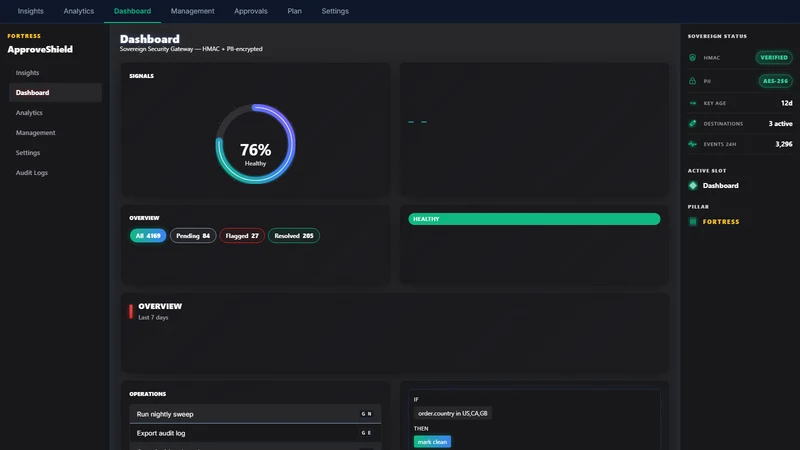Select Dashboard in the sidebar
This screenshot has width=800, height=450.
(x=55, y=93)
